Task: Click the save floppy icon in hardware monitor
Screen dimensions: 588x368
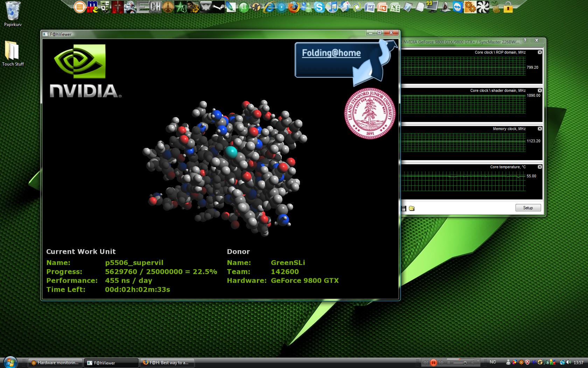Action: 404,209
